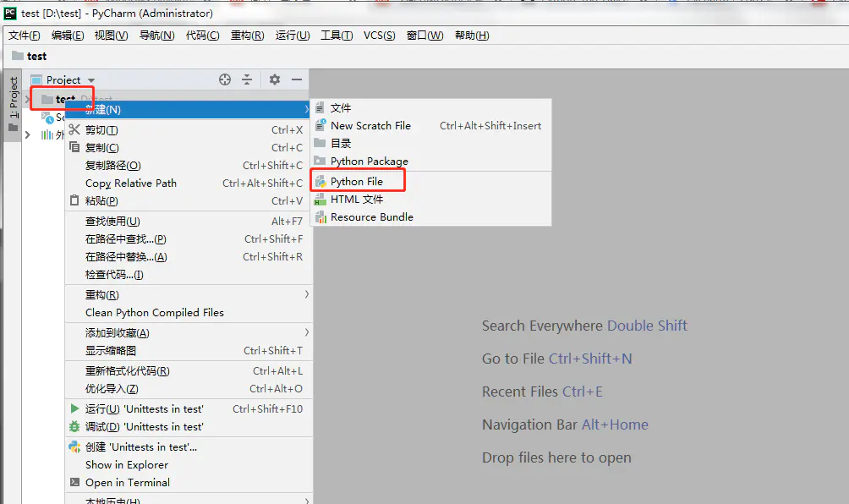Click the Project panel title label

63,79
